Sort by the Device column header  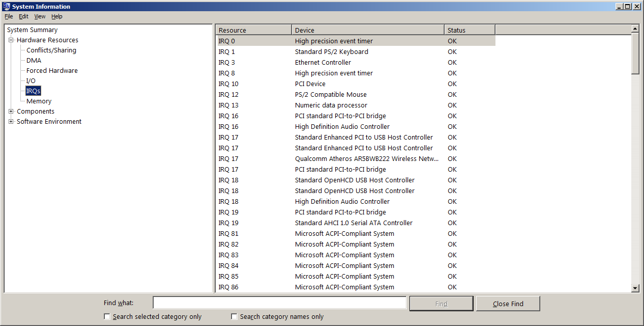pos(367,30)
